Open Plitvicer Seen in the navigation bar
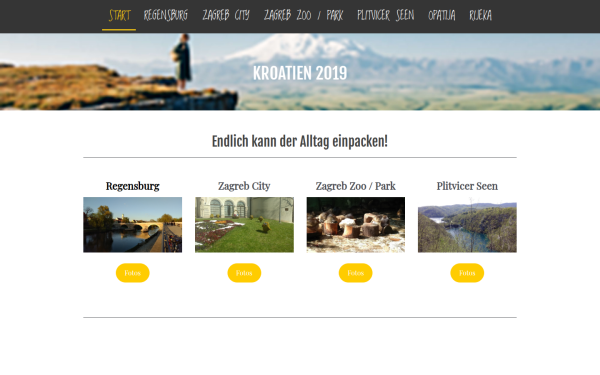Image resolution: width=600 pixels, height=375 pixels. 386,16
